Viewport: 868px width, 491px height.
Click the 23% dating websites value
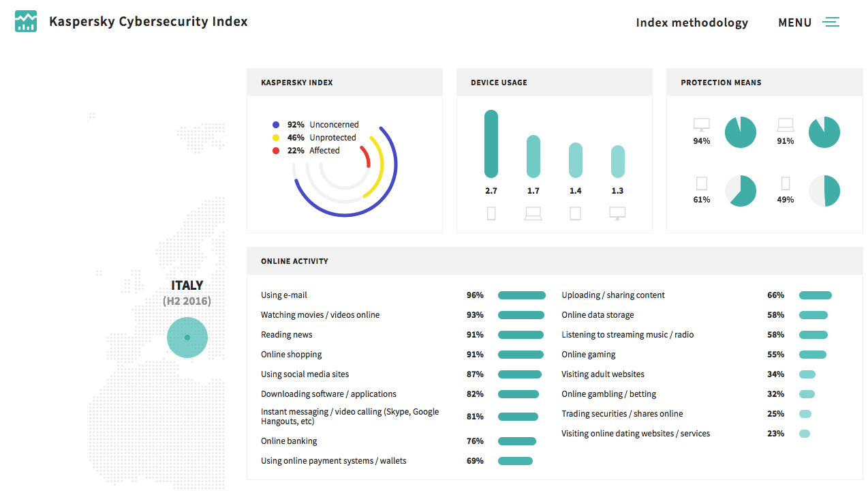[775, 434]
